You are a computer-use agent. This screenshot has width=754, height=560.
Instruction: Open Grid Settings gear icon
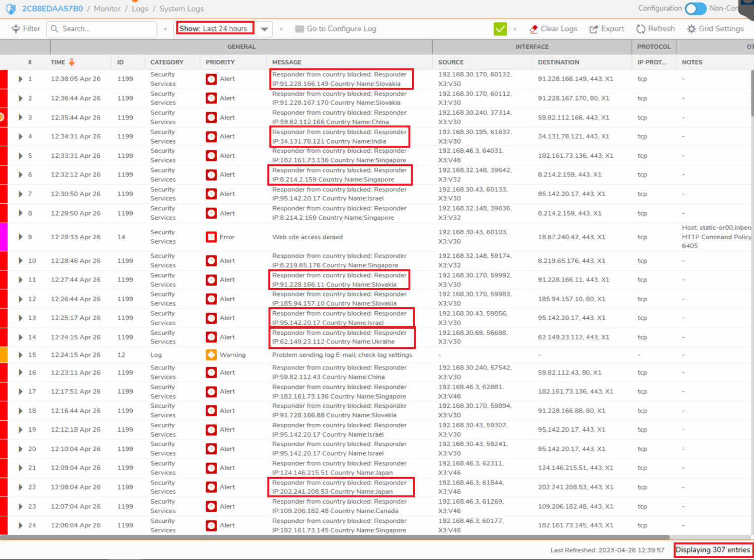(x=692, y=29)
